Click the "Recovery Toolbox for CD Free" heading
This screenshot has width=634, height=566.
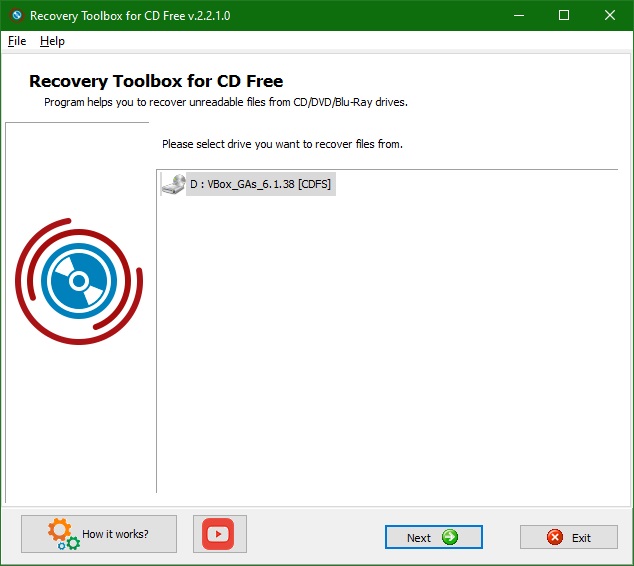click(x=156, y=82)
